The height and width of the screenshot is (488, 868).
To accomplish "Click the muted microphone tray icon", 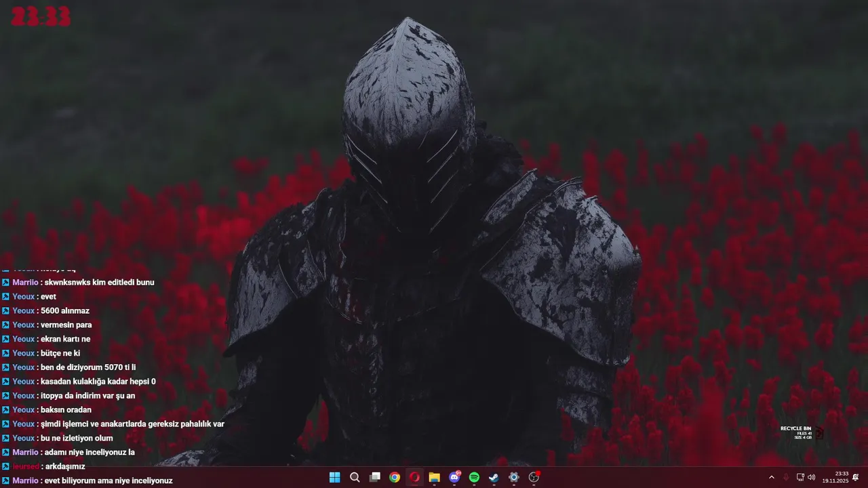I will (786, 477).
